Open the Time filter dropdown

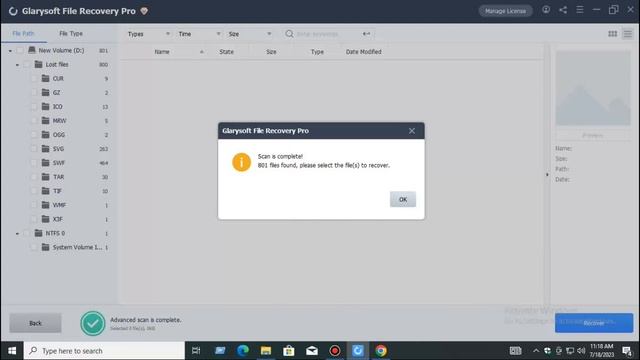click(199, 34)
